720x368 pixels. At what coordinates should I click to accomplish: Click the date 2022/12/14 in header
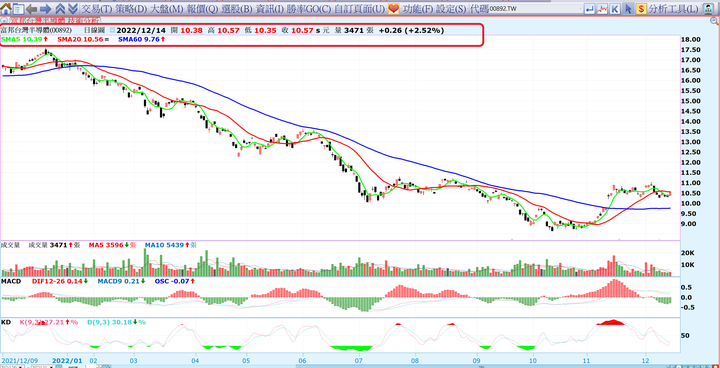coord(141,30)
